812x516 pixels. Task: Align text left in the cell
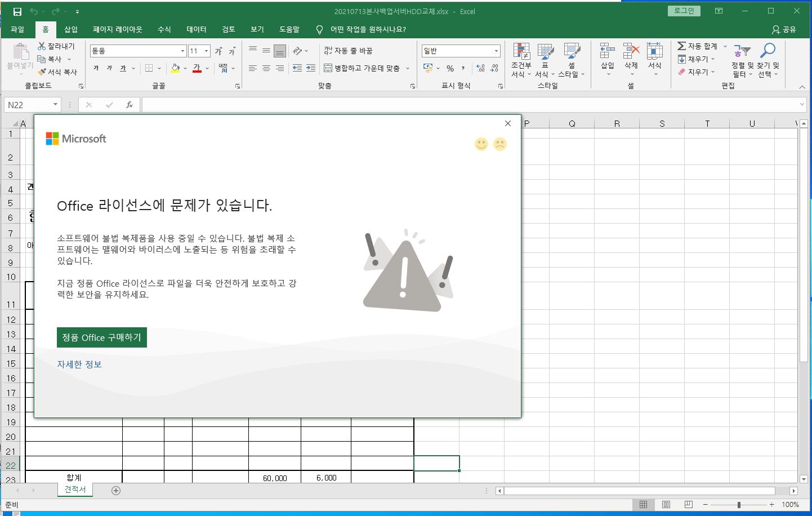click(253, 68)
